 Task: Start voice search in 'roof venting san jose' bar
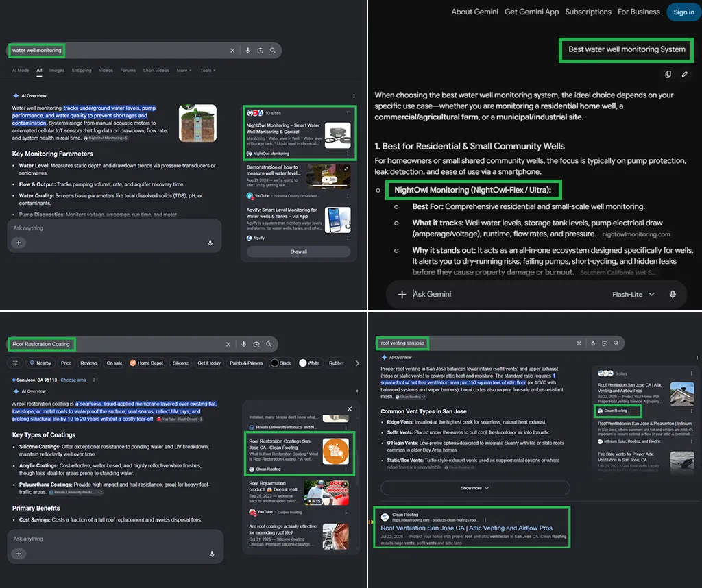pyautogui.click(x=593, y=343)
